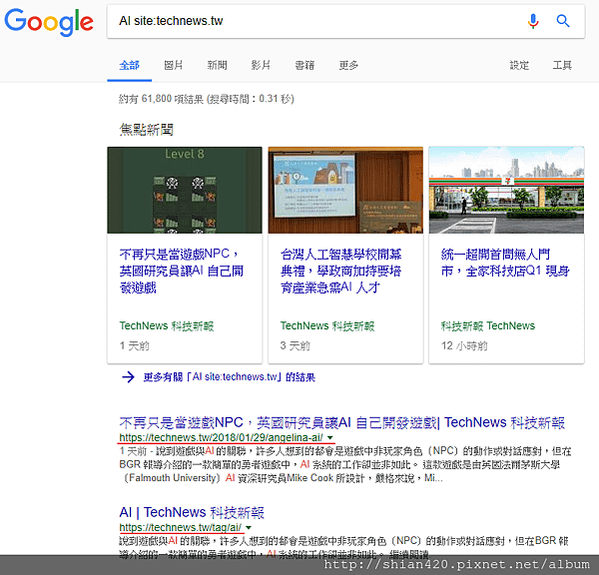
Task: Open the AI school ceremony thumbnail
Action: tap(346, 190)
